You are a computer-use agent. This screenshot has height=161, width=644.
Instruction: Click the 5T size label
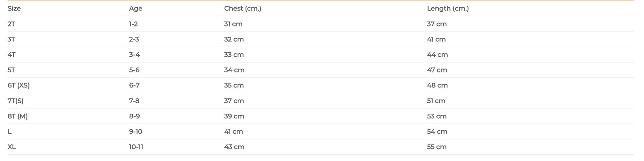tap(12, 70)
